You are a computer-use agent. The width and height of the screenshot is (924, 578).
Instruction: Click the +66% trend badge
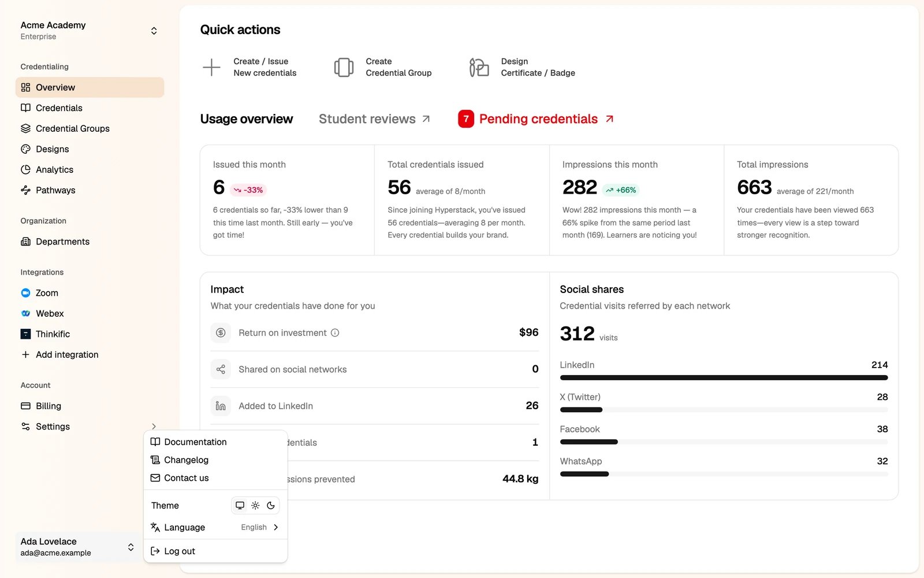point(621,190)
